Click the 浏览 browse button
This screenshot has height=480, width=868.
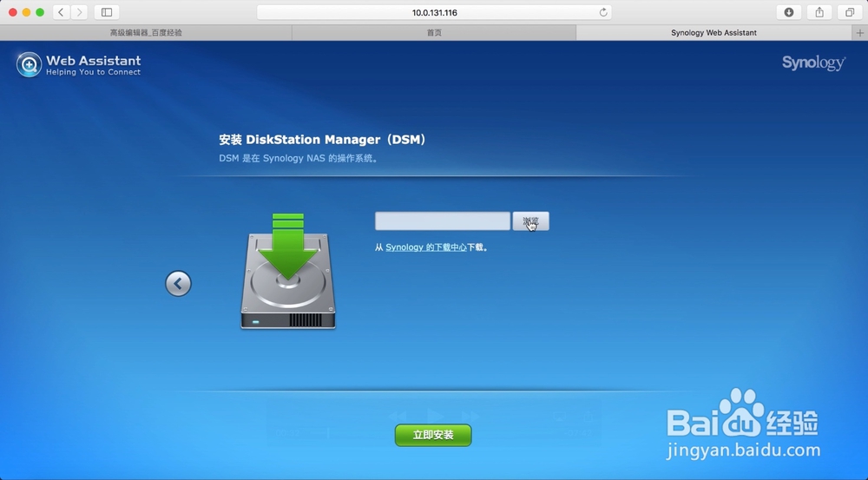[x=530, y=220]
